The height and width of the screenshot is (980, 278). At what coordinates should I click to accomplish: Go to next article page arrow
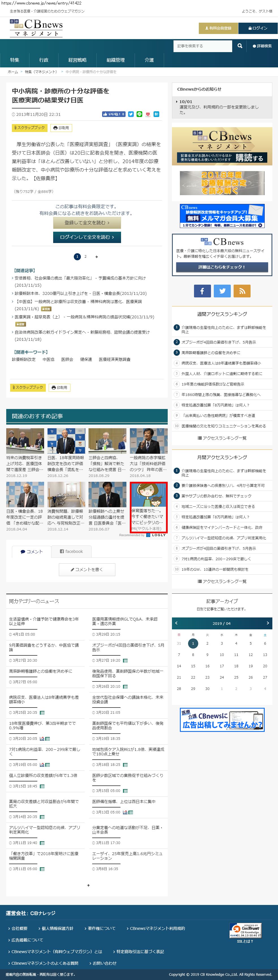tap(96, 257)
